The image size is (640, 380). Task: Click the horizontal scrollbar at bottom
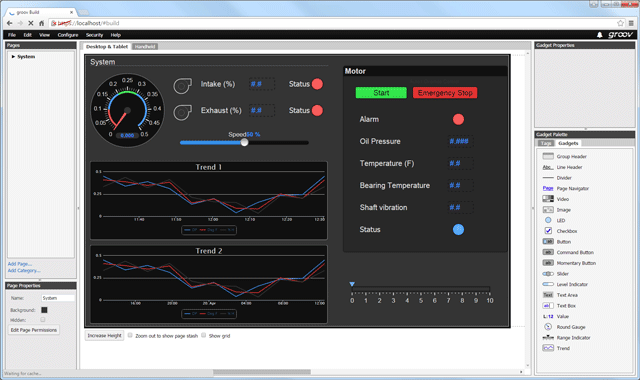(x=262, y=372)
